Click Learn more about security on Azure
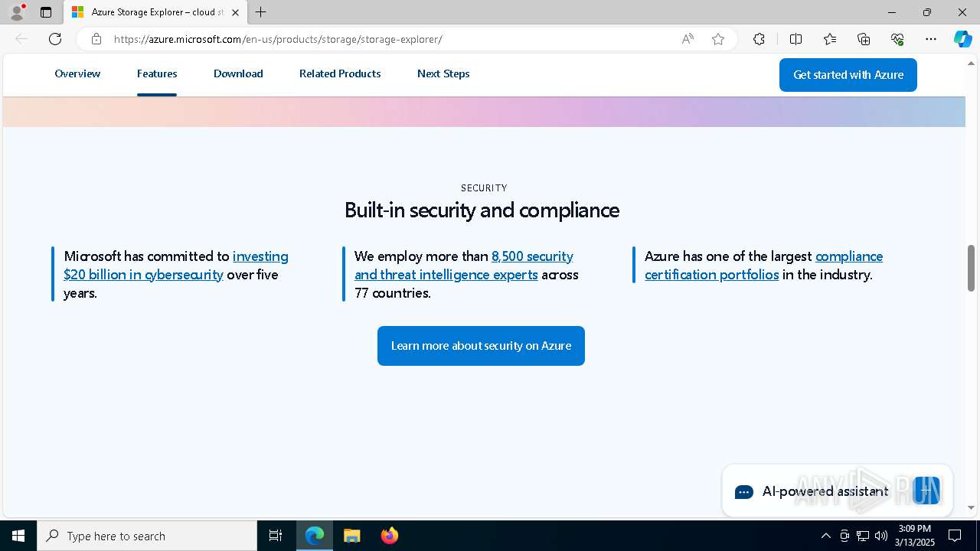 481,346
